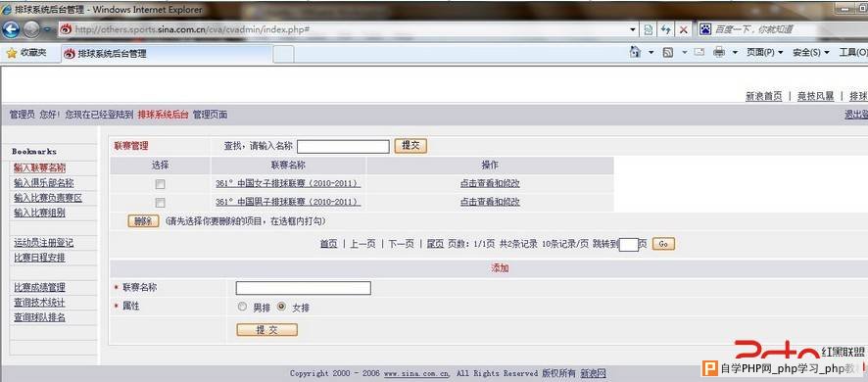Expand the print options dropdown arrow
The image size is (868, 382).
point(735,53)
